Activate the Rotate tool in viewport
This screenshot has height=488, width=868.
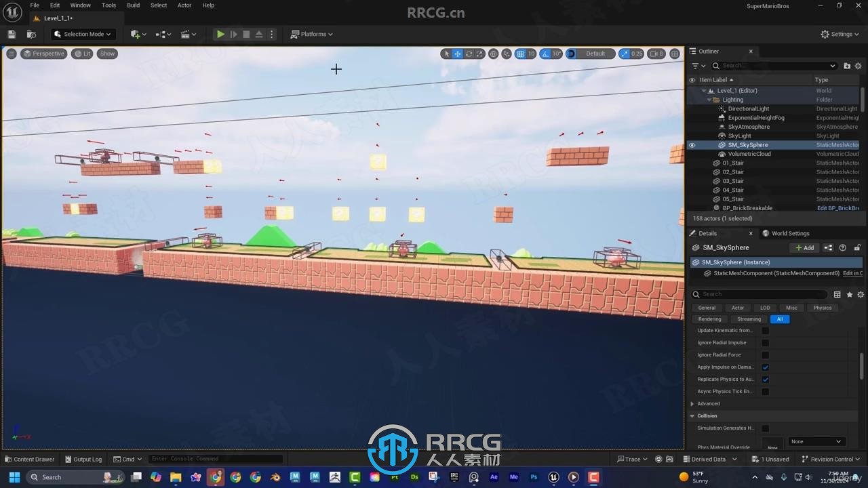[469, 54]
